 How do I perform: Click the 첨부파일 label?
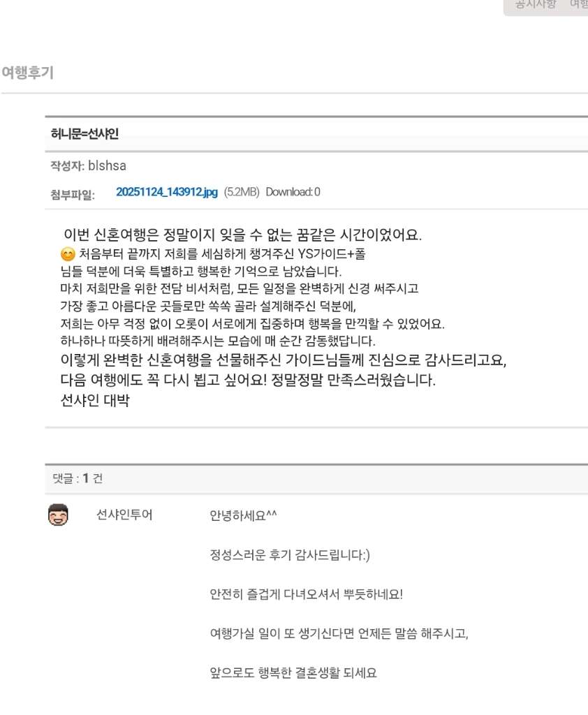[73, 194]
